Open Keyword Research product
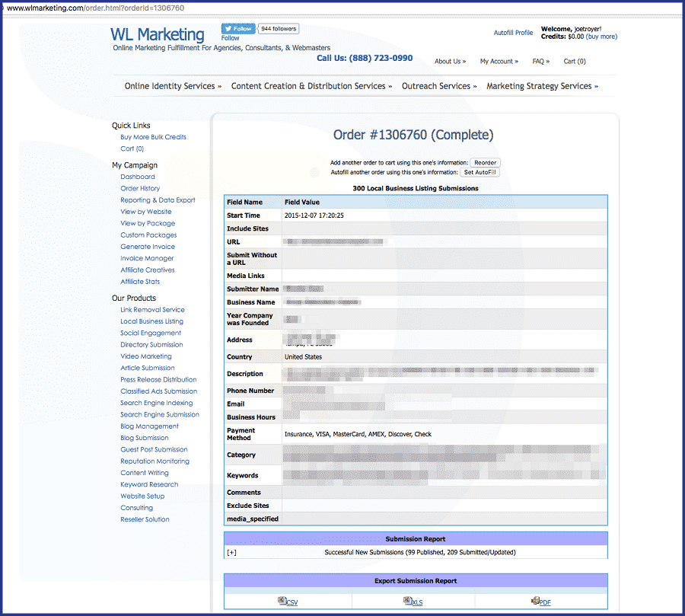685x616 pixels. (x=149, y=484)
